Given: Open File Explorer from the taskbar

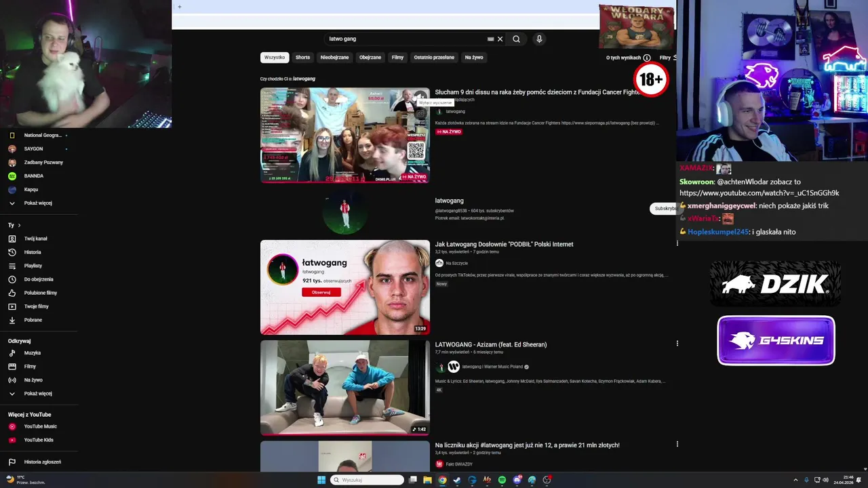Looking at the screenshot, I should (427, 480).
